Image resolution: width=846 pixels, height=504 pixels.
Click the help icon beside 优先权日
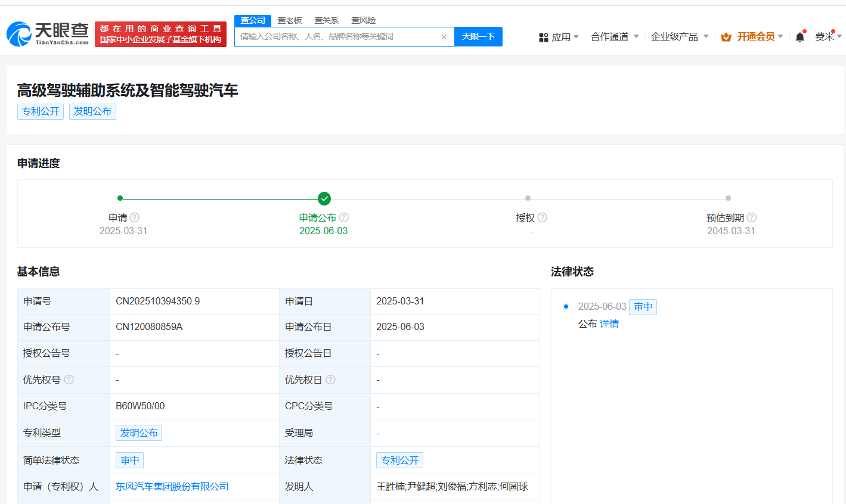pos(330,379)
